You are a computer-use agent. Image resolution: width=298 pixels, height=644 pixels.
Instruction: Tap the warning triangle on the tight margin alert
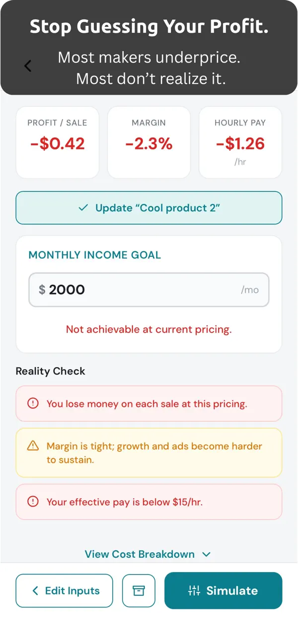tap(33, 446)
